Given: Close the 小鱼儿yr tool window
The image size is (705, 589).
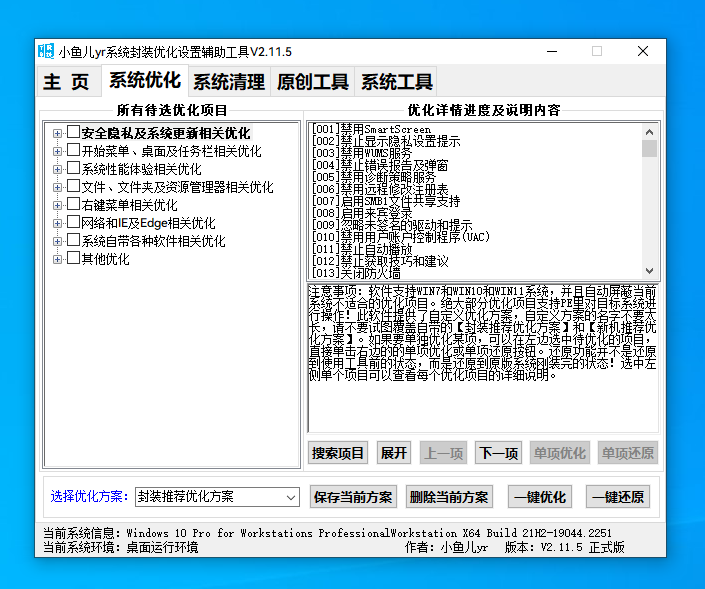Looking at the screenshot, I should (643, 51).
